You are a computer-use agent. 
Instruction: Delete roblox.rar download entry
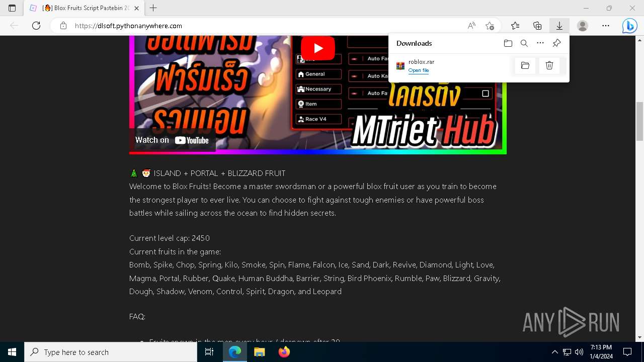click(549, 65)
